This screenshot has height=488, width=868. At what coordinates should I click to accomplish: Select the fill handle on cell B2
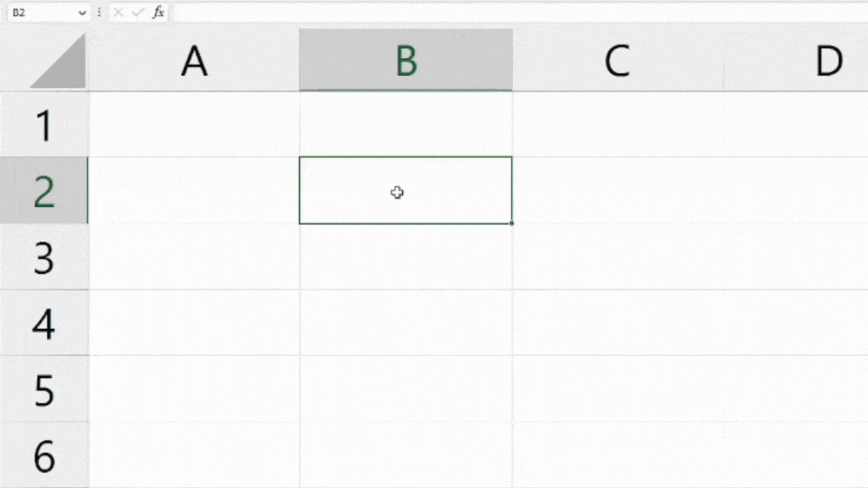[512, 223]
